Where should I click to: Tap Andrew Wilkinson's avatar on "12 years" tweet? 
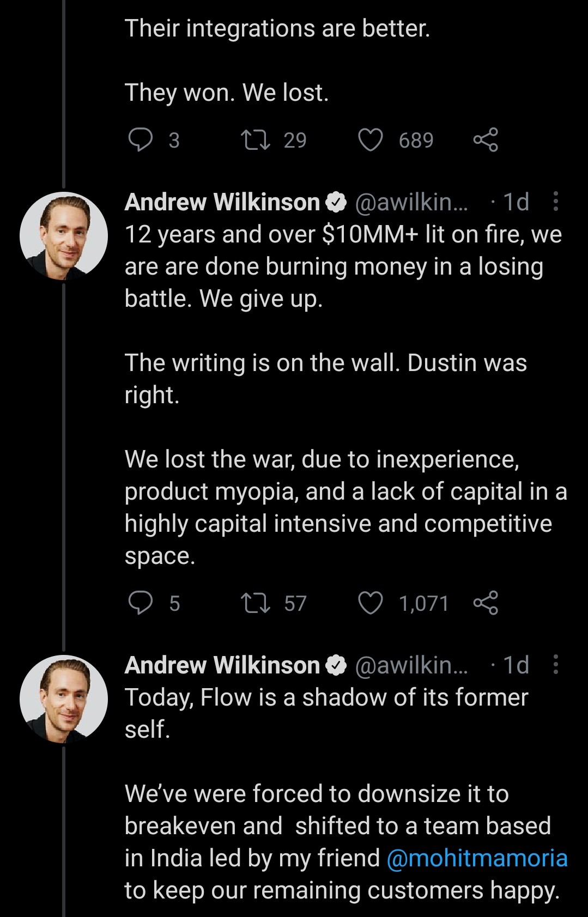point(64,236)
